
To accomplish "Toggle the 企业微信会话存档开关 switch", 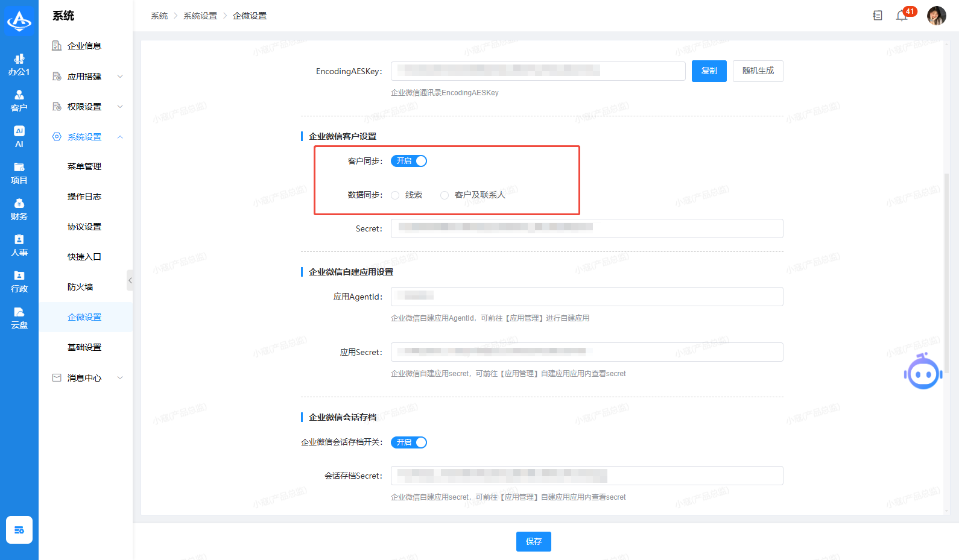I will 409,442.
